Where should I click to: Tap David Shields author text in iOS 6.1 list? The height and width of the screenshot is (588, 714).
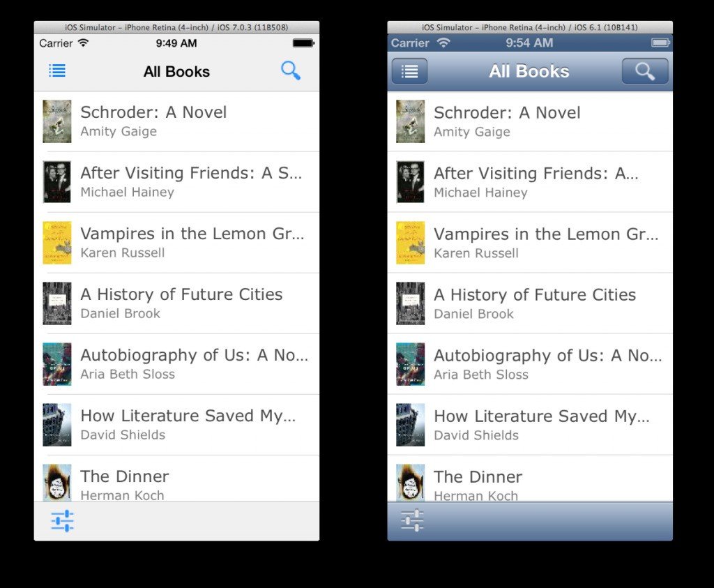476,435
